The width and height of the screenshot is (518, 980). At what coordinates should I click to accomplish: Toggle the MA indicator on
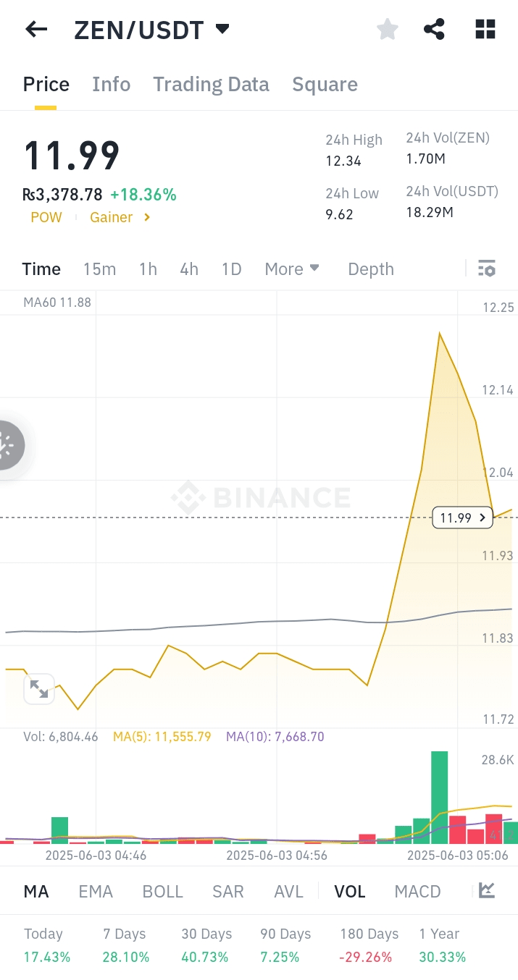[x=36, y=892]
